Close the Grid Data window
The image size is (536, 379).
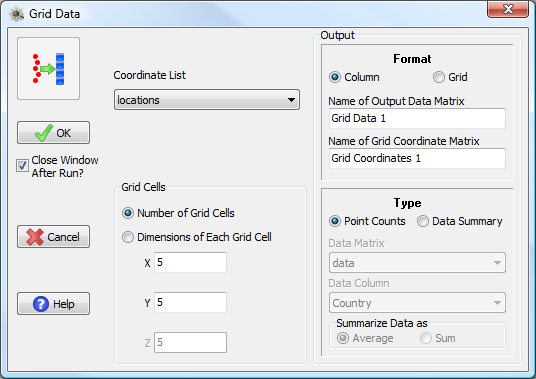pyautogui.click(x=508, y=9)
